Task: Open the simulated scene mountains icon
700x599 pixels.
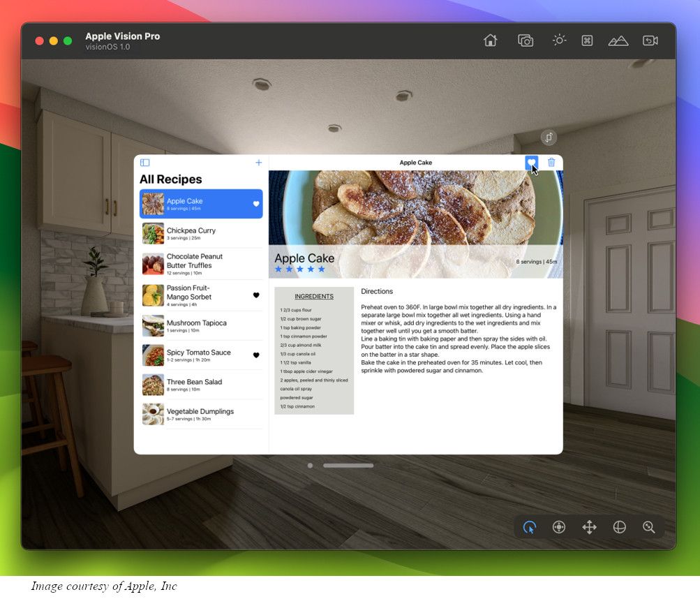Action: pos(618,41)
